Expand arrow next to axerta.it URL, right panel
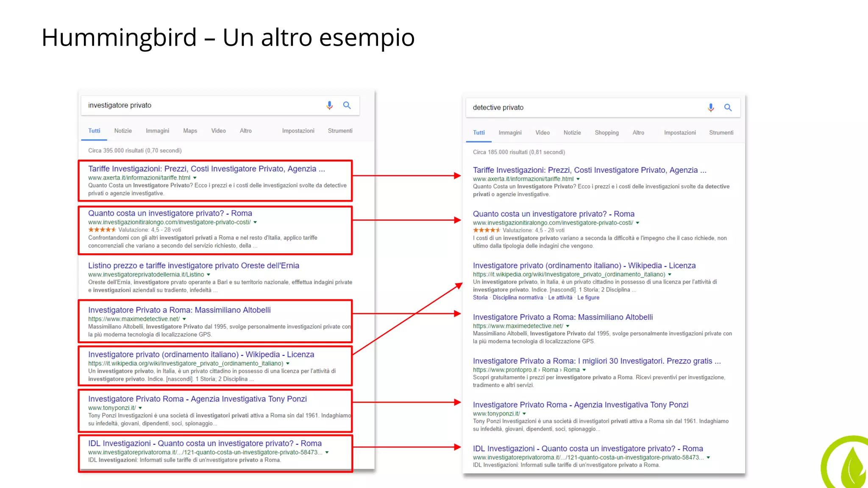The height and width of the screenshot is (488, 868). point(578,179)
